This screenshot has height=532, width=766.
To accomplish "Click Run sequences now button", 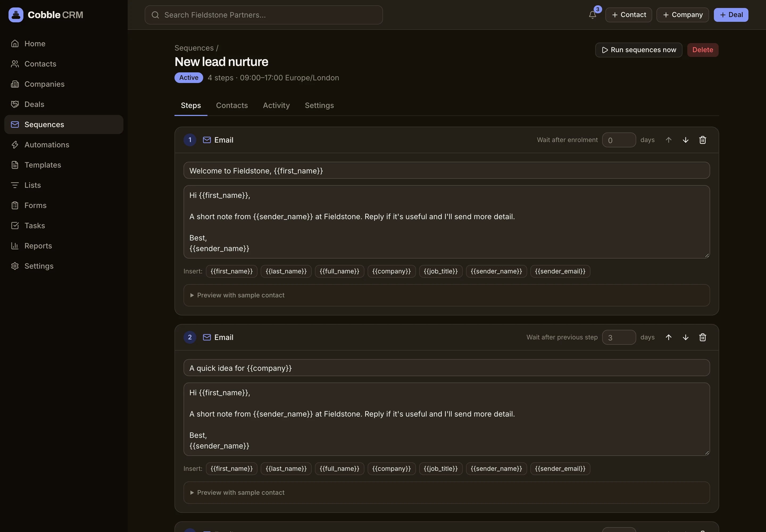I will pos(639,50).
